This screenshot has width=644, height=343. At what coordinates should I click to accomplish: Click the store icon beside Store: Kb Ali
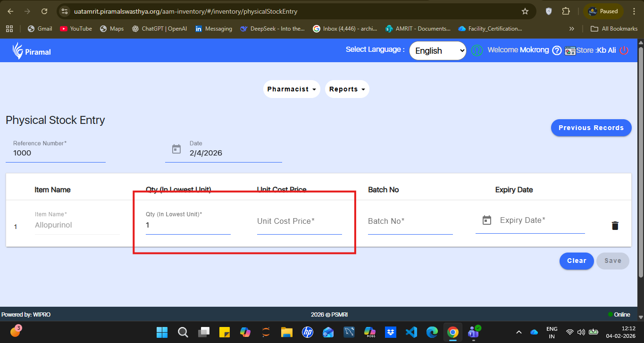[570, 50]
